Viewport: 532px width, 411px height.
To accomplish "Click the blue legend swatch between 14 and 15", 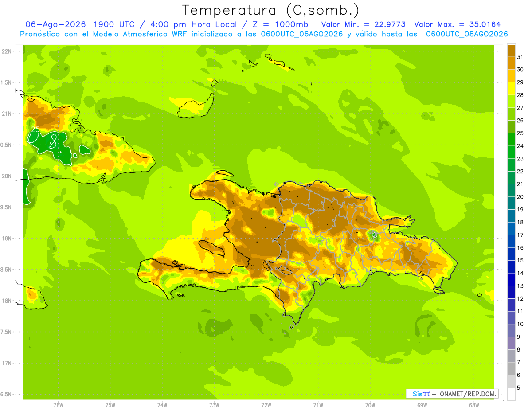I will (511, 267).
